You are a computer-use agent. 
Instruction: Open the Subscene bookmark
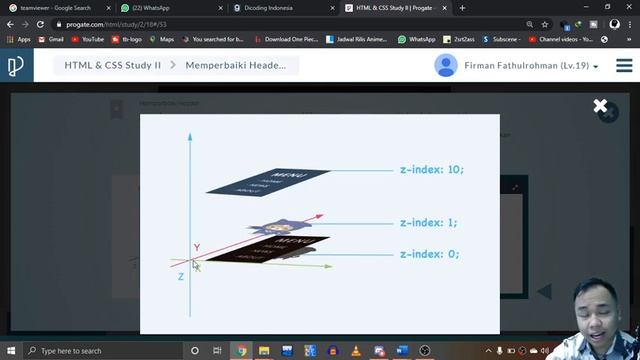click(x=502, y=39)
